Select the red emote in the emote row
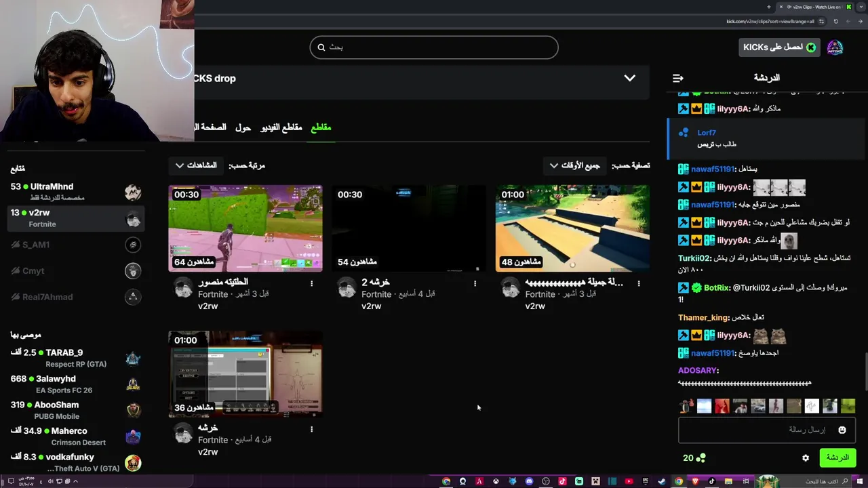Screen dimensions: 868x488 [722, 406]
